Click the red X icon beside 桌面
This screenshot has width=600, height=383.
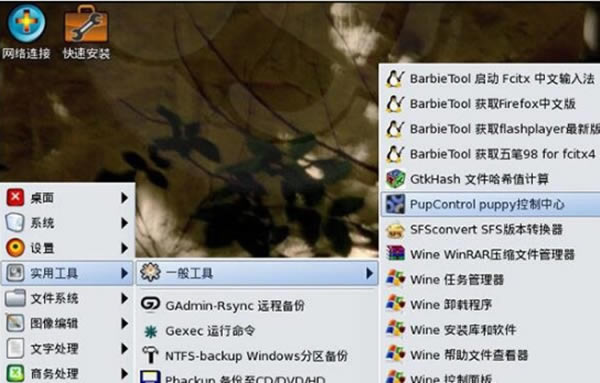click(15, 197)
